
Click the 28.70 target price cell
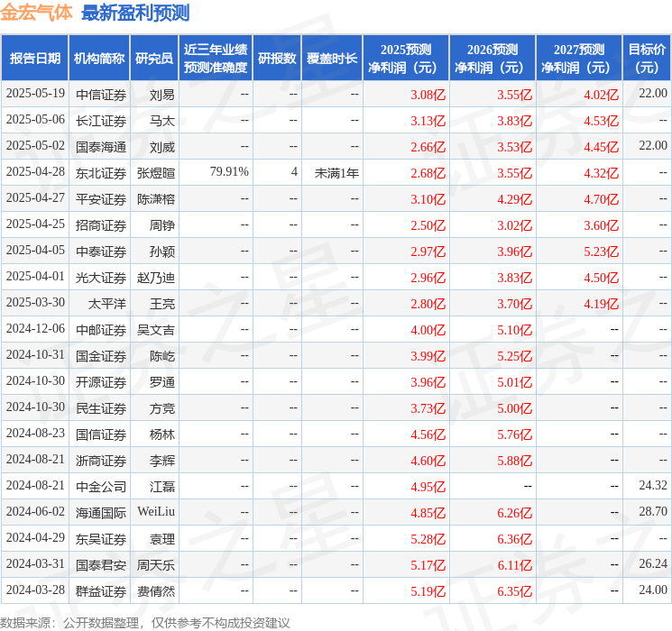pos(653,512)
